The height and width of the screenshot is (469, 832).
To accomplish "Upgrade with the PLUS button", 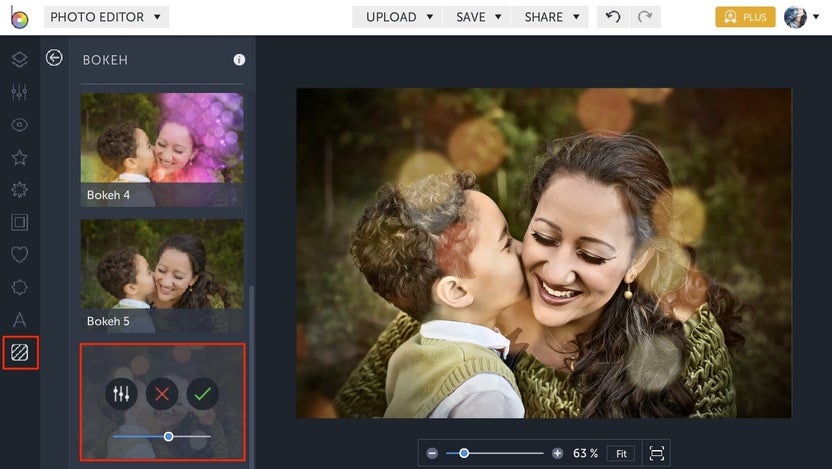I will point(745,17).
